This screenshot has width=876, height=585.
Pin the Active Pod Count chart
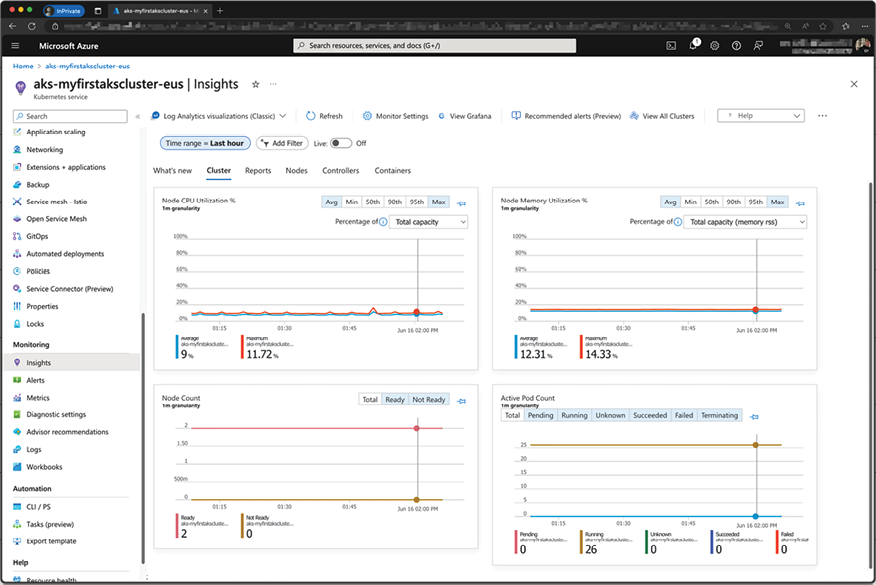[754, 416]
